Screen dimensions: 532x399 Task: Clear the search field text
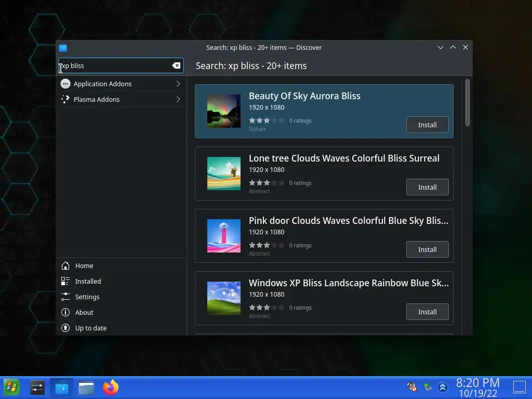point(176,66)
